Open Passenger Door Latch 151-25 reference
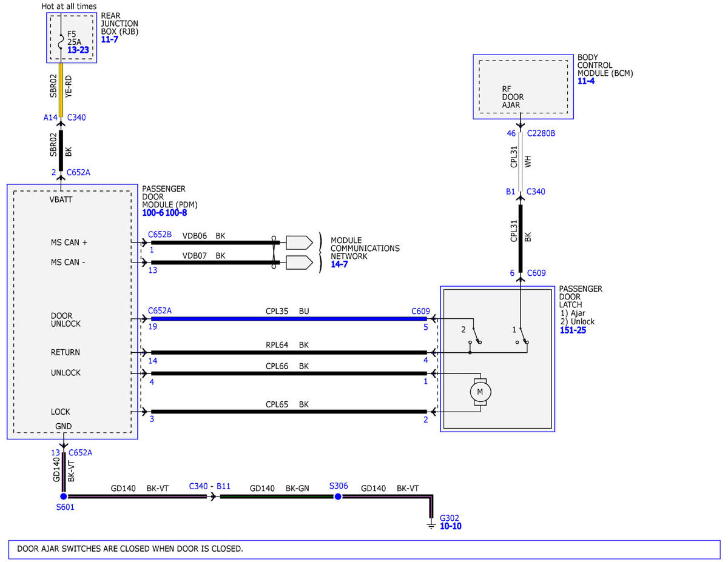 tap(573, 330)
